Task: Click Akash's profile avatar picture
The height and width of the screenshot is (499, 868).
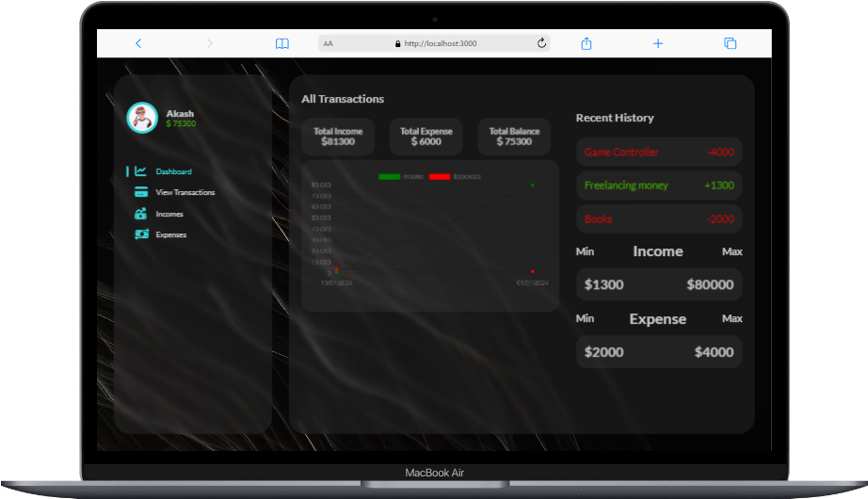Action: click(142, 118)
